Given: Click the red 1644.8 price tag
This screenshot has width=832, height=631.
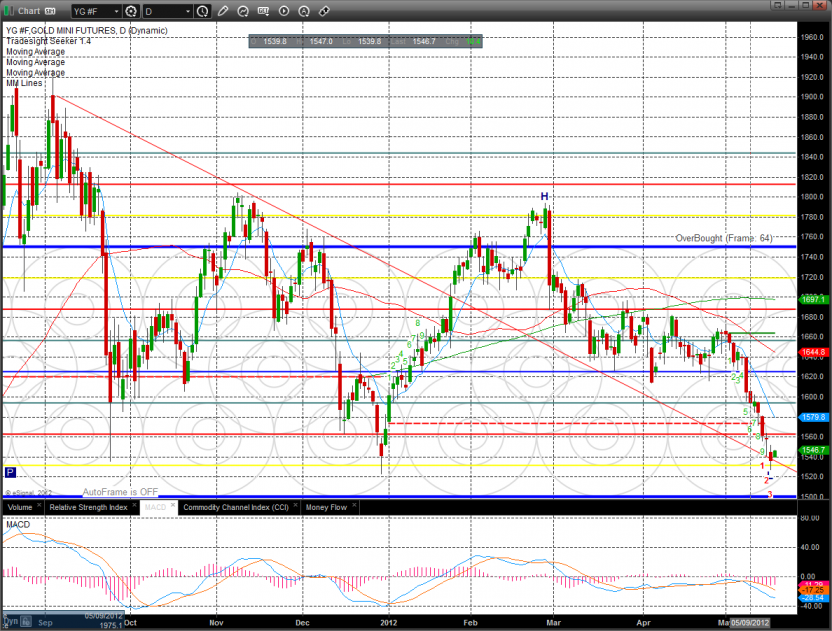Looking at the screenshot, I should coord(812,352).
